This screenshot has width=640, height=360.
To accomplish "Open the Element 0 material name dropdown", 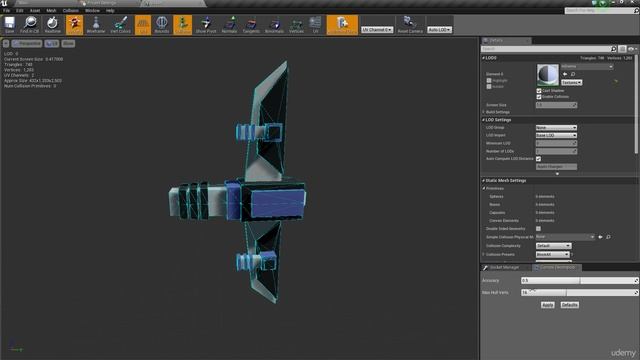I will point(587,67).
